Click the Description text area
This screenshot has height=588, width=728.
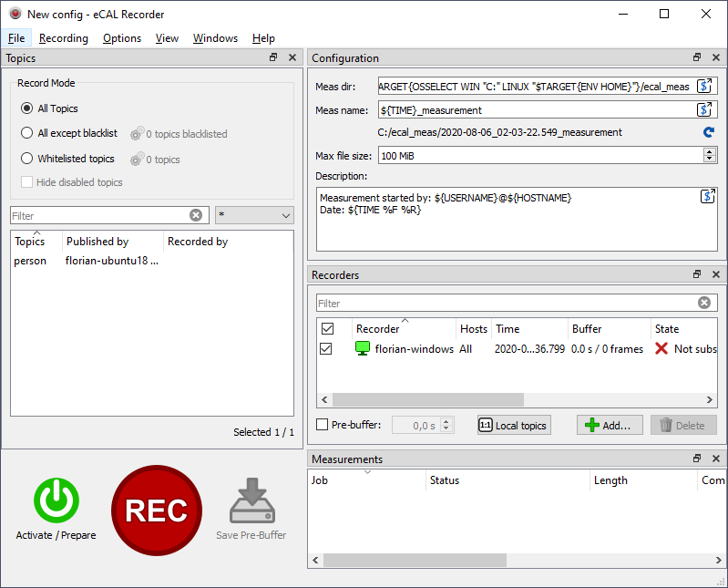[517, 219]
